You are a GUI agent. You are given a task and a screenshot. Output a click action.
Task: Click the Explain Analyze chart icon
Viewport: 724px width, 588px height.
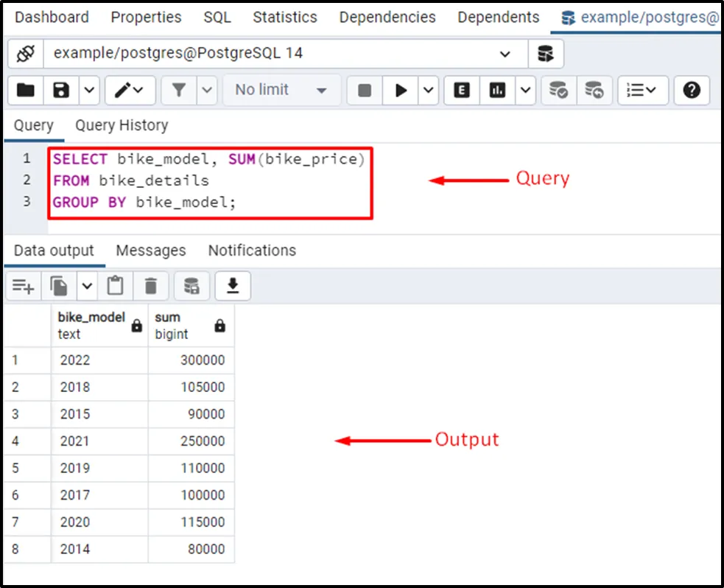pos(498,90)
